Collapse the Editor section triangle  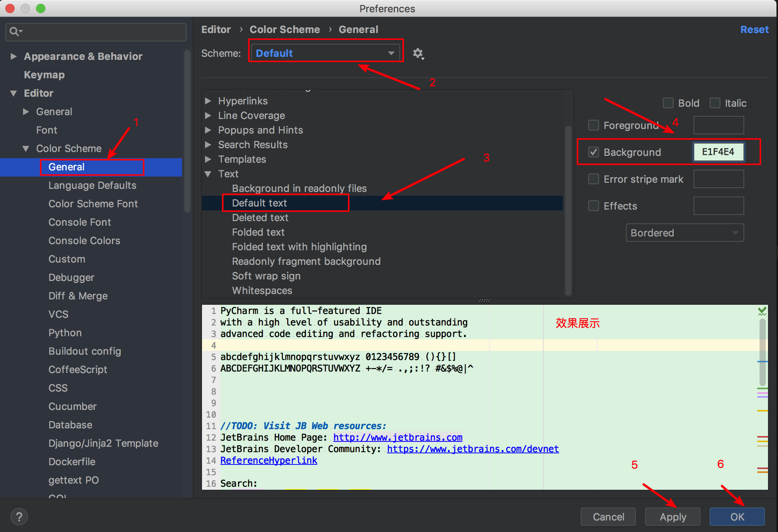(14, 93)
